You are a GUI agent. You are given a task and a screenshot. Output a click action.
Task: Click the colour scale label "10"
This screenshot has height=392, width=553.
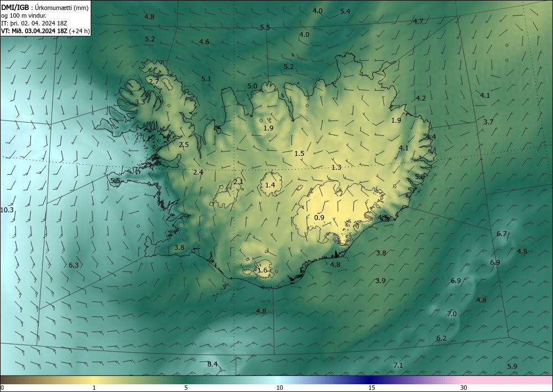point(279,388)
